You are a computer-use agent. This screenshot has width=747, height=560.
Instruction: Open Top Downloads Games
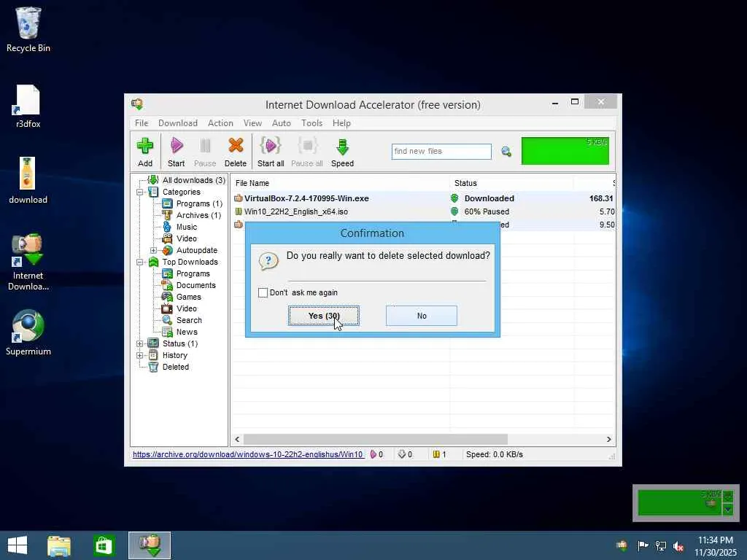pos(188,297)
